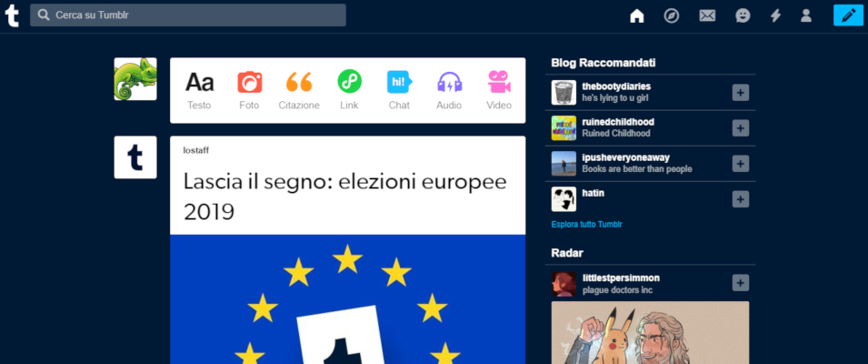Create a Testo post

[x=199, y=90]
